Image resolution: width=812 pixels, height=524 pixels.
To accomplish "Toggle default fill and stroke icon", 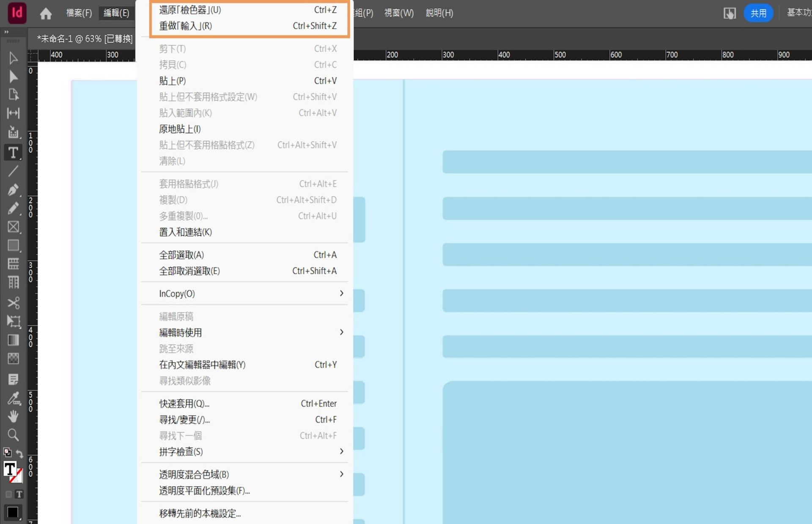I will 7,453.
